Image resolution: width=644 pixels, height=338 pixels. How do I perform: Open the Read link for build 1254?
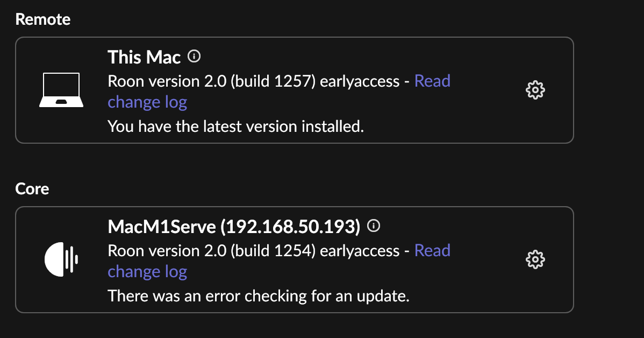point(433,250)
